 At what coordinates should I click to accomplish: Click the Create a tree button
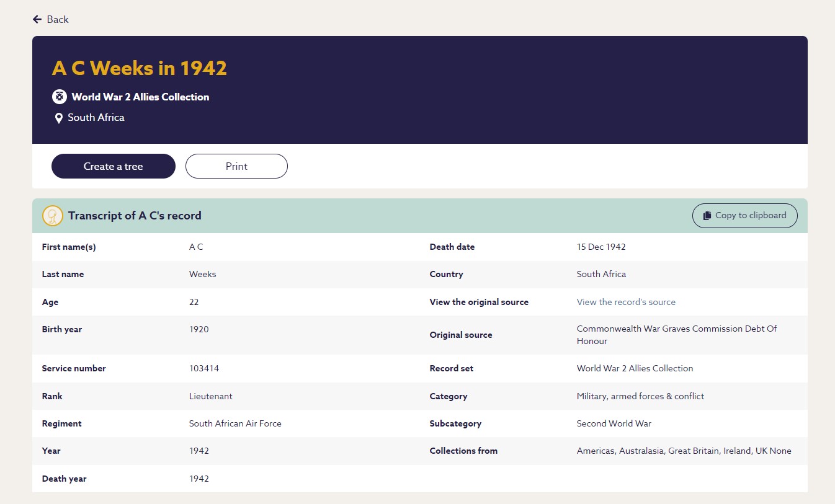[114, 166]
